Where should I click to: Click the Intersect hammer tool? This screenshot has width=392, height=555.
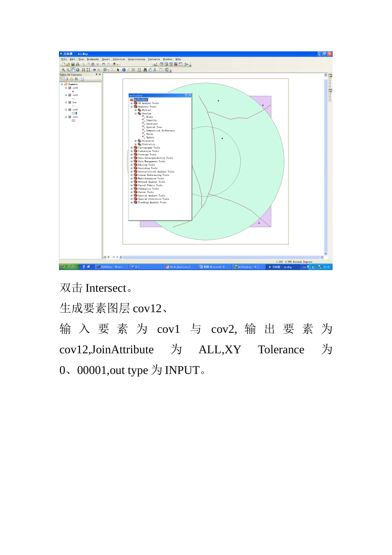[150, 124]
